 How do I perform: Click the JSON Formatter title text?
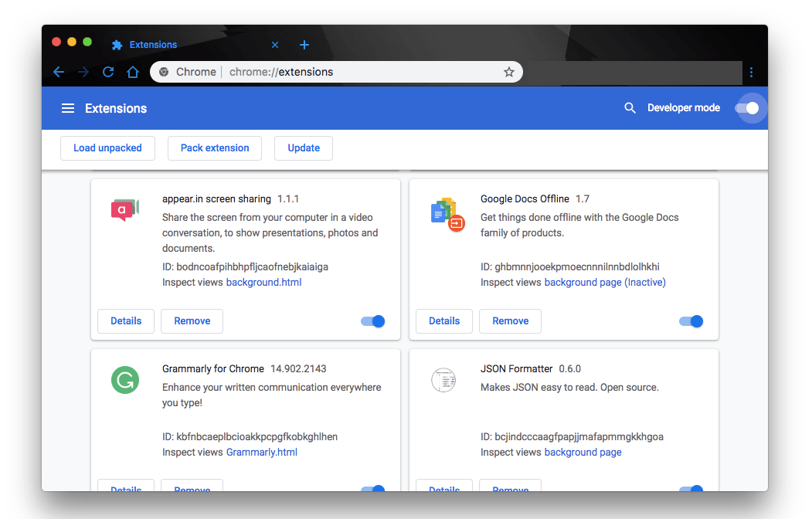tap(516, 369)
